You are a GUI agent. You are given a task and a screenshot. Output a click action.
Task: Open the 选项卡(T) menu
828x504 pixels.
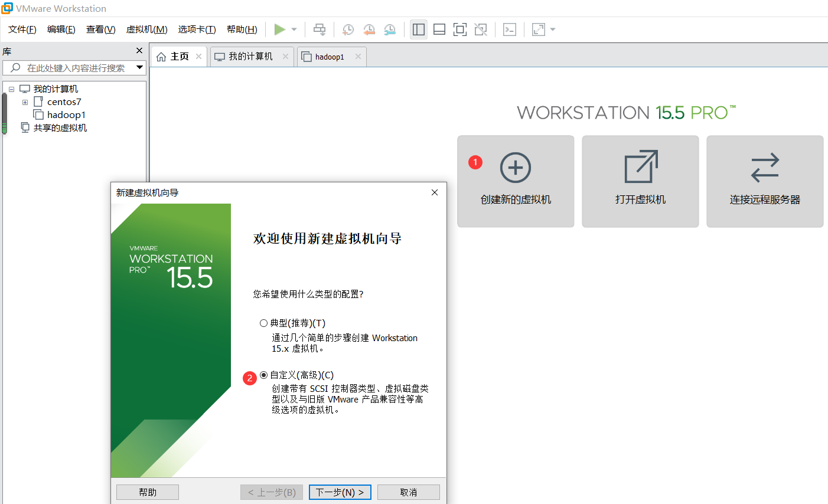pyautogui.click(x=197, y=30)
